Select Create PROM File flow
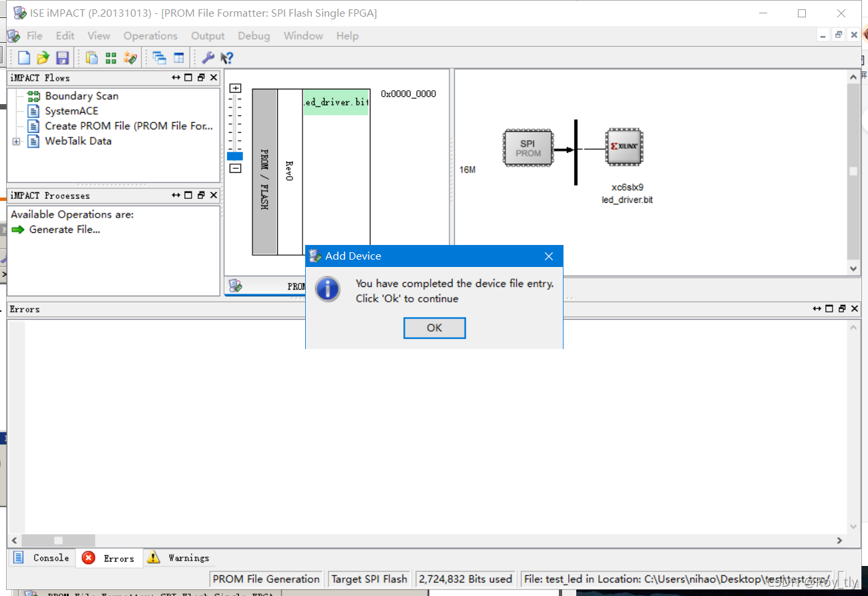 point(129,126)
